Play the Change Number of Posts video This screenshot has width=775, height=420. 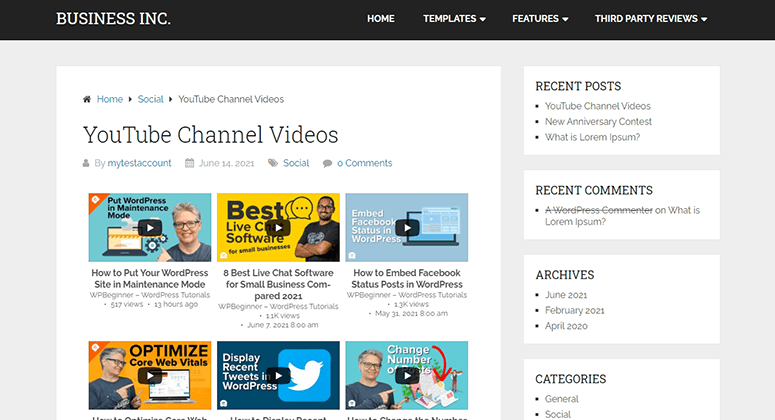(407, 376)
